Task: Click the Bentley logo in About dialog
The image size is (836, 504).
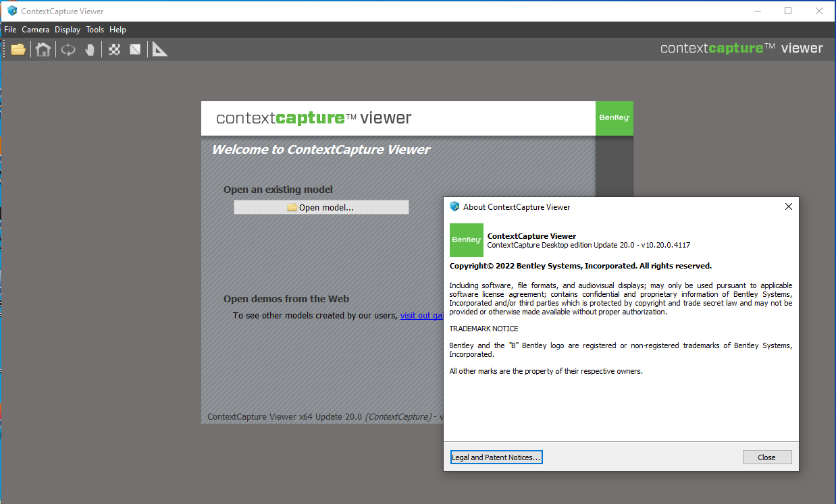Action: point(467,240)
